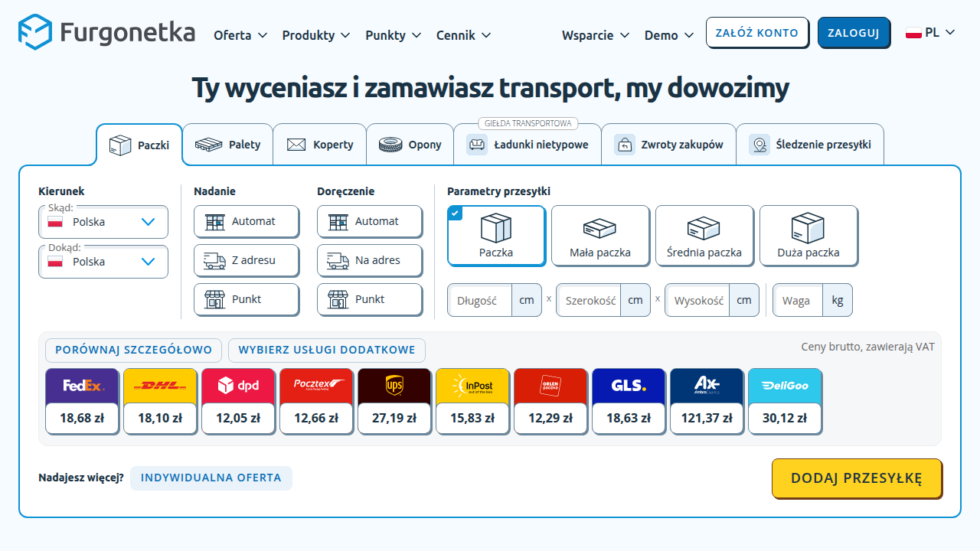Viewport: 980px width, 551px height.
Task: Click the Zaloguj button
Action: pyautogui.click(x=854, y=33)
